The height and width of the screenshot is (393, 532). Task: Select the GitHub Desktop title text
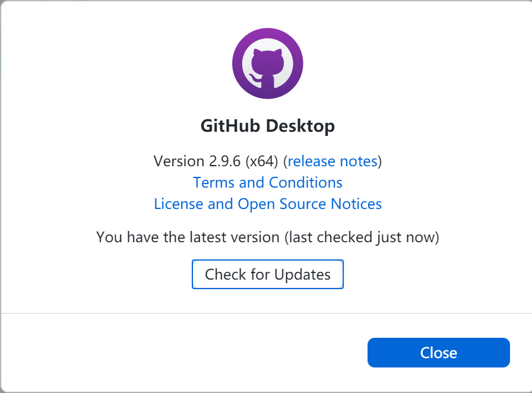(x=267, y=126)
